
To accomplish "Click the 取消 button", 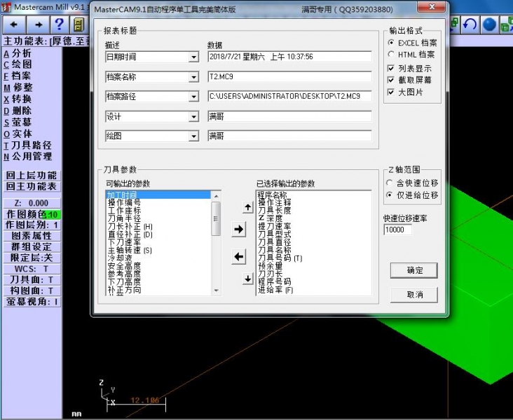I will [x=414, y=295].
